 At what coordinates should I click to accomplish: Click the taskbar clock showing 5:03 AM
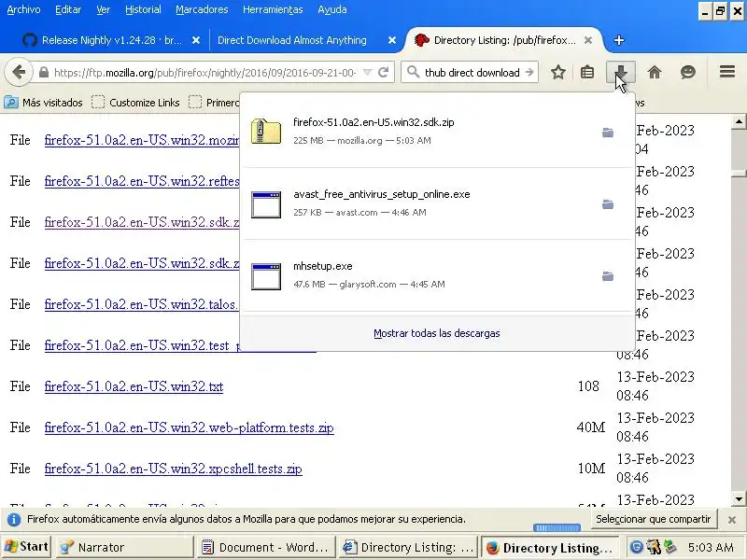point(711,547)
